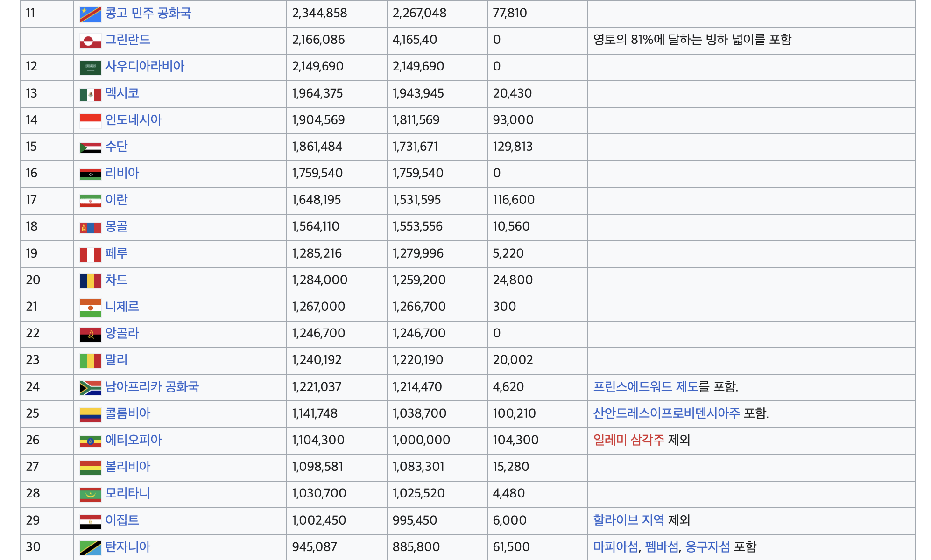Click the Tanzania flag icon
Screen dimensions: 931x560
(90, 548)
